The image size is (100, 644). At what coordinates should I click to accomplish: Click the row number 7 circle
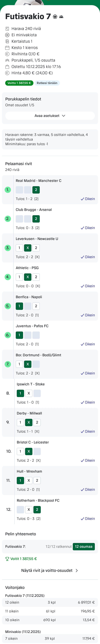[x=8, y=364]
